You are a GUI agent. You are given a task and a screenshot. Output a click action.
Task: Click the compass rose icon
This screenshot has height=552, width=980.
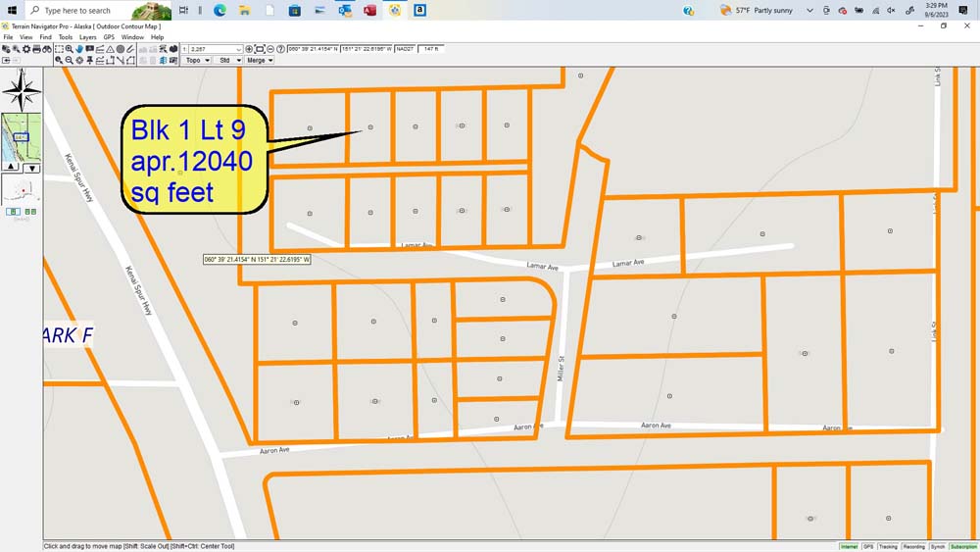[22, 91]
